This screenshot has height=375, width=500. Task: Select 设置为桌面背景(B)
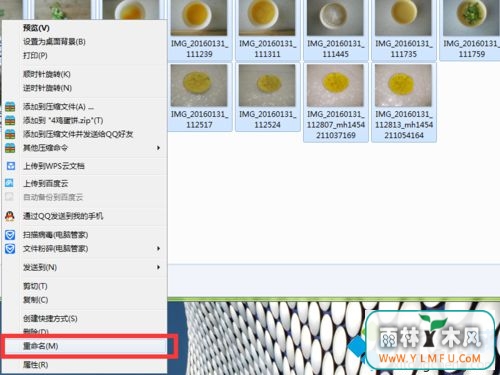[x=54, y=42]
